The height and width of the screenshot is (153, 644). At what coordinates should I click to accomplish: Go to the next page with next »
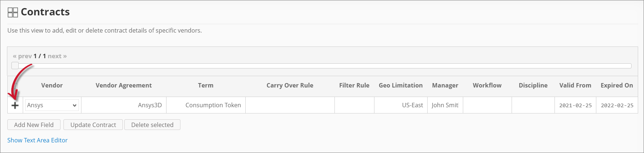[57, 56]
